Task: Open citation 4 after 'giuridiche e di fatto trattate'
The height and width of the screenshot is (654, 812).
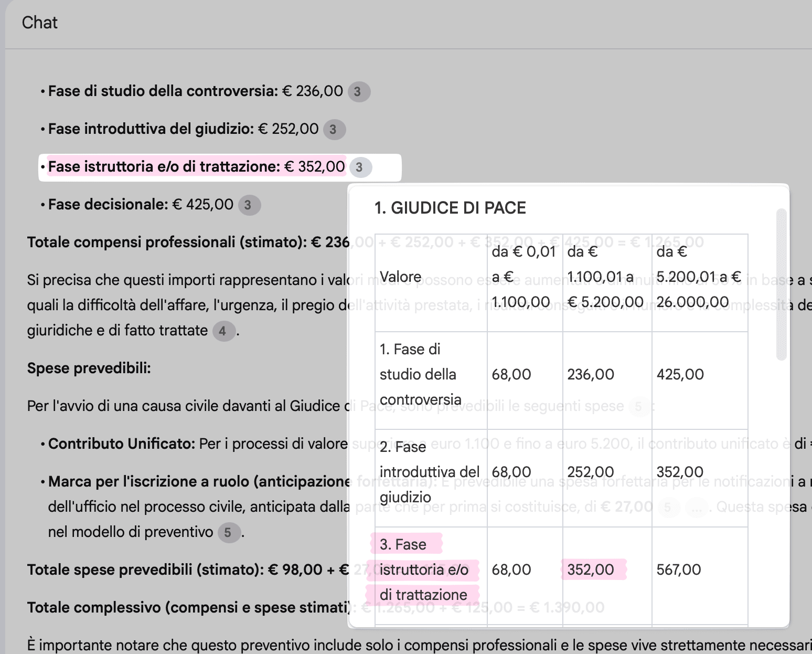Action: pos(223,331)
